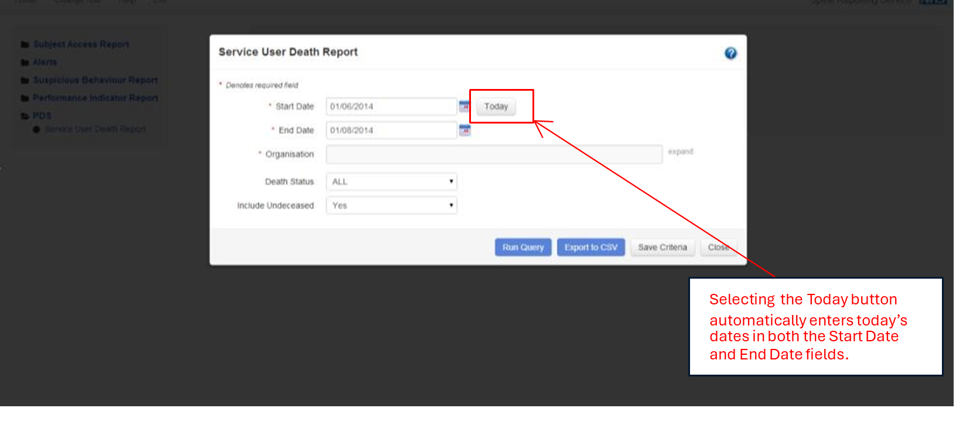Open the Start Date calendar picker
The height and width of the screenshot is (425, 980).
465,107
